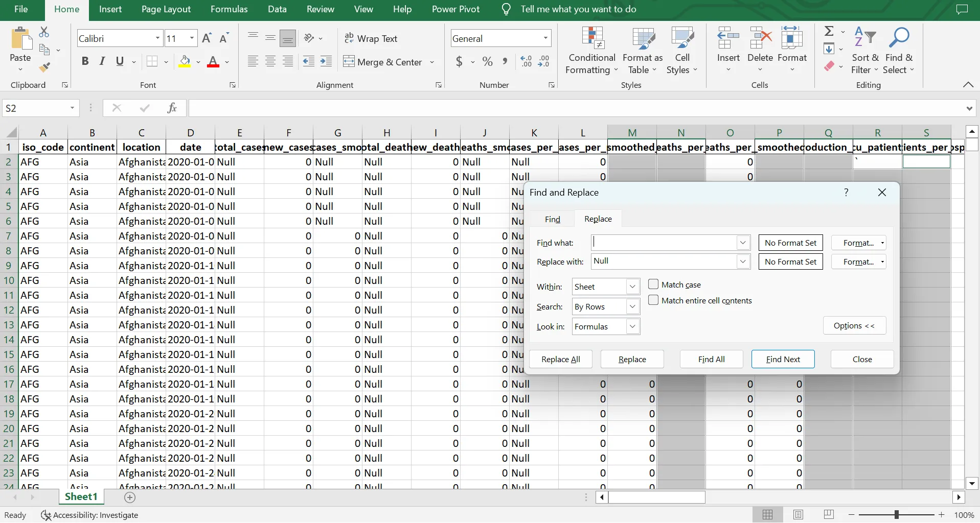This screenshot has width=980, height=523.
Task: Expand Find what history dropdown
Action: [x=743, y=243]
